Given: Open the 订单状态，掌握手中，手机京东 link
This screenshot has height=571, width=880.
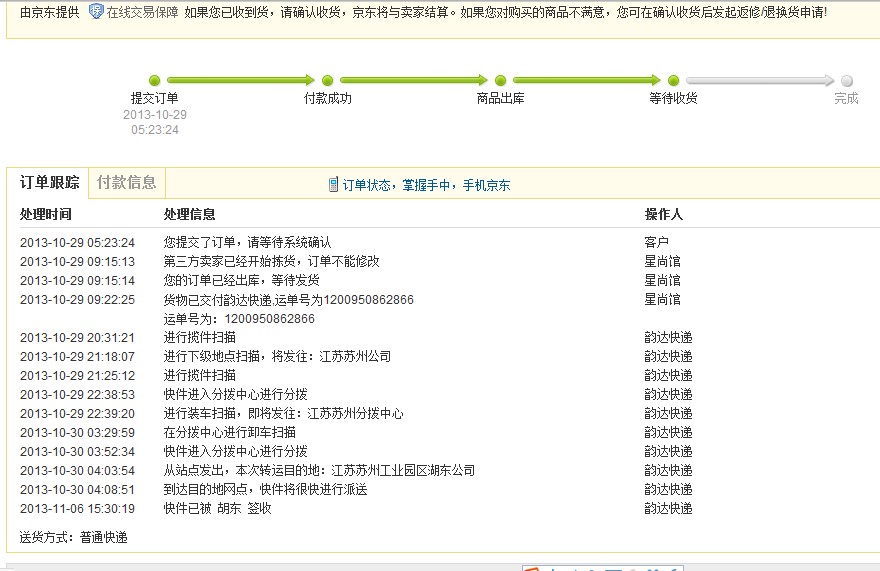Looking at the screenshot, I should point(427,185).
